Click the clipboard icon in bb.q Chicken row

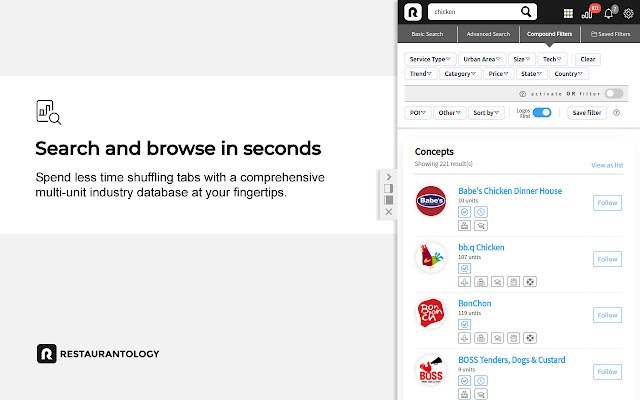tap(513, 282)
